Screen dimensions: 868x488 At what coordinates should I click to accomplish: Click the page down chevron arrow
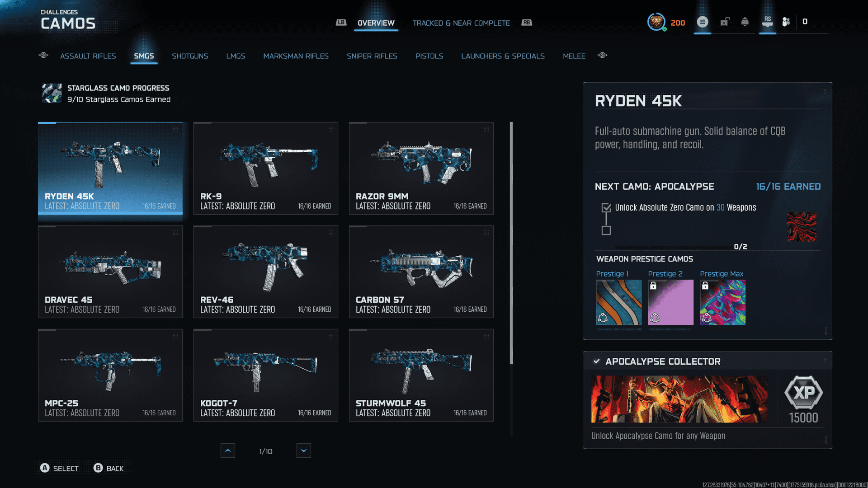click(304, 450)
